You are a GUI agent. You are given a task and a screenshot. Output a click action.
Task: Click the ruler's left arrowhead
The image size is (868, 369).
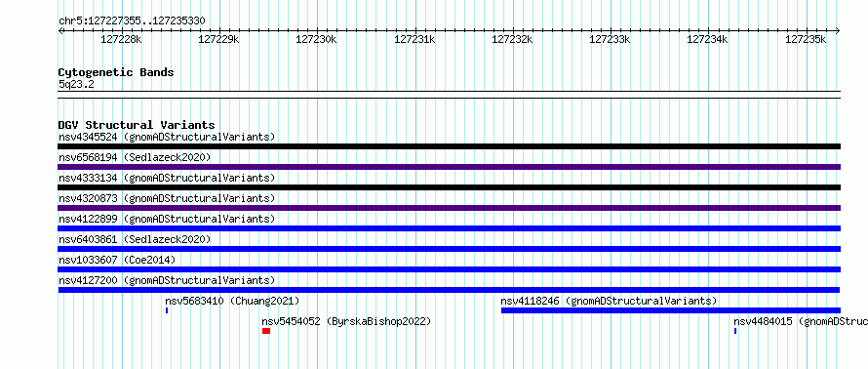pyautogui.click(x=60, y=30)
